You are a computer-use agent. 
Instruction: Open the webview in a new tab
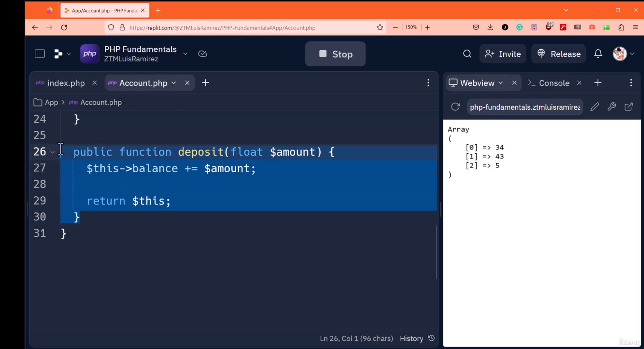tap(628, 107)
